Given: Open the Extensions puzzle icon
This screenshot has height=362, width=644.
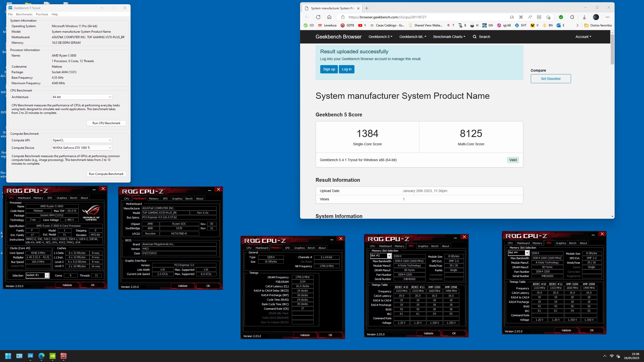Looking at the screenshot, I should [x=572, y=17].
